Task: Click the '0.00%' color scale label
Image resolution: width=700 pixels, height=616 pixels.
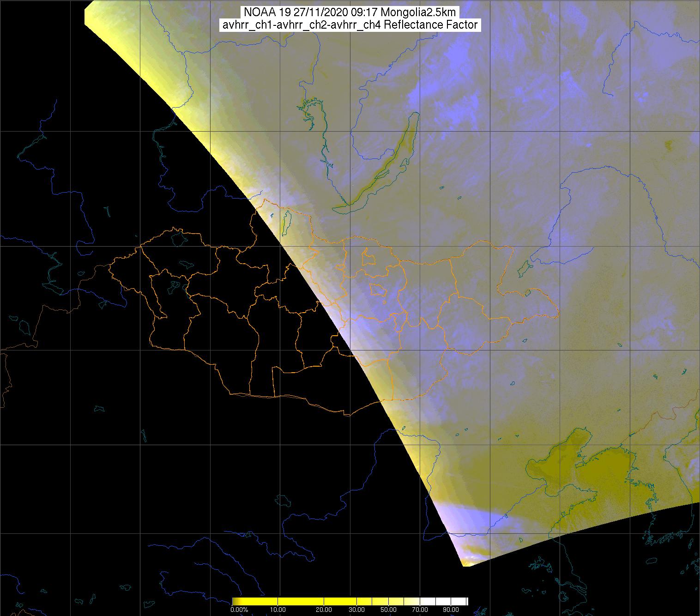Action: pyautogui.click(x=239, y=610)
